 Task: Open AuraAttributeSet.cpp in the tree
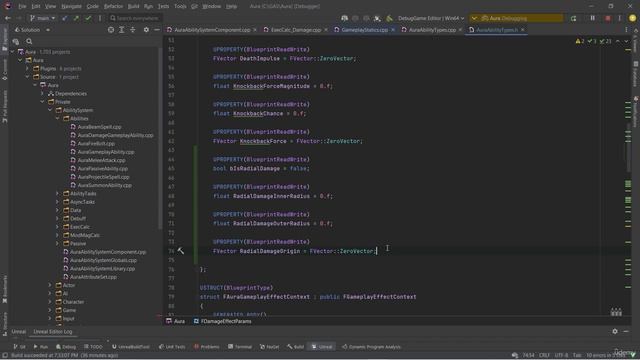pos(93,277)
